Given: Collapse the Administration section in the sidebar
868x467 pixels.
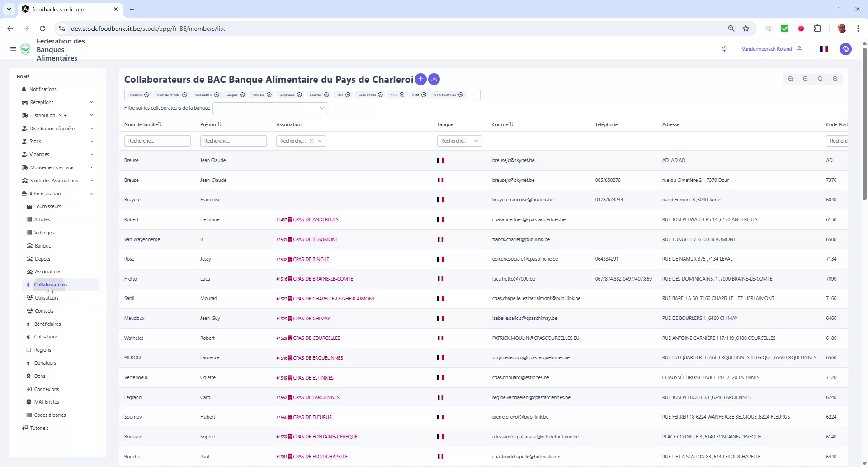Looking at the screenshot, I should coord(92,194).
